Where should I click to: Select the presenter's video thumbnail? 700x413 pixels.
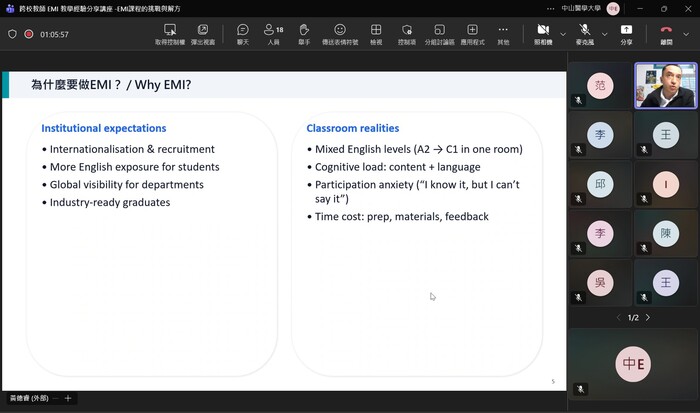(x=665, y=86)
